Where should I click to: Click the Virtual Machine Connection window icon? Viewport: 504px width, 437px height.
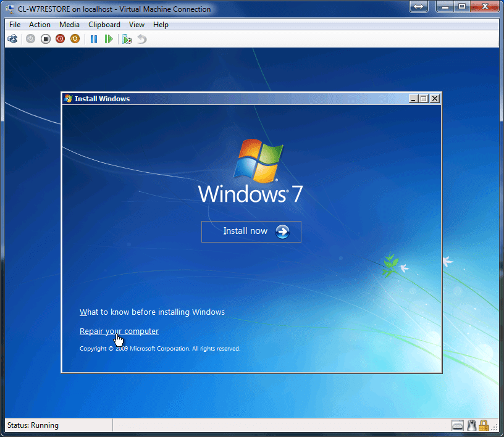point(10,9)
